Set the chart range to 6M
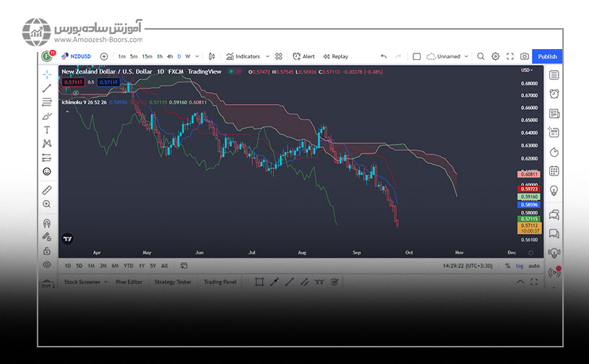 tap(115, 266)
